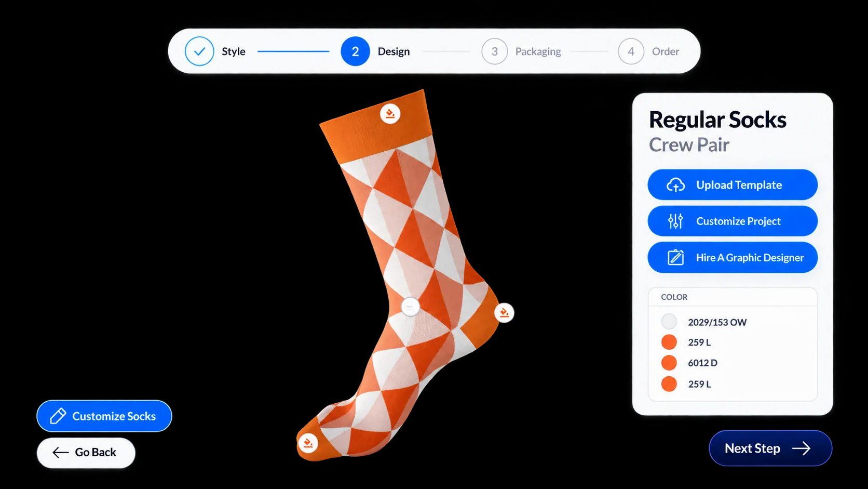Click the Customize Socks button
868x489 pixels.
coord(104,416)
